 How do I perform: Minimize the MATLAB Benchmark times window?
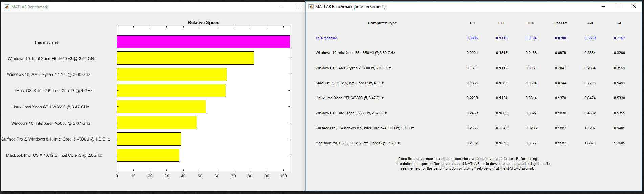coord(603,7)
